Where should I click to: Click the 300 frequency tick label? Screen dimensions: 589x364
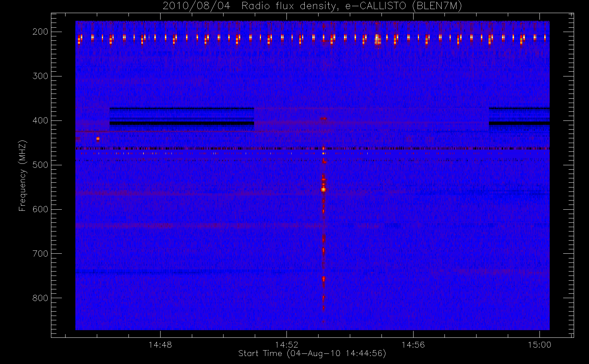tap(40, 76)
